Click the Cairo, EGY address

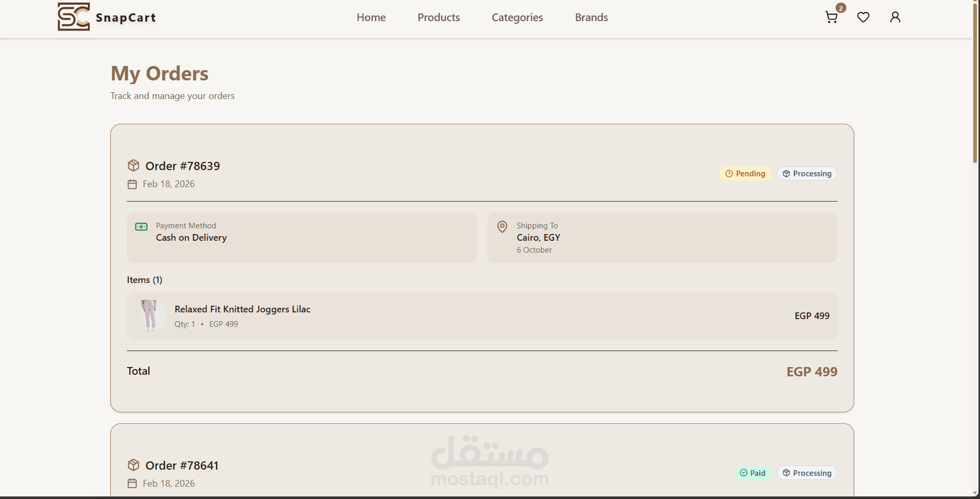point(538,238)
